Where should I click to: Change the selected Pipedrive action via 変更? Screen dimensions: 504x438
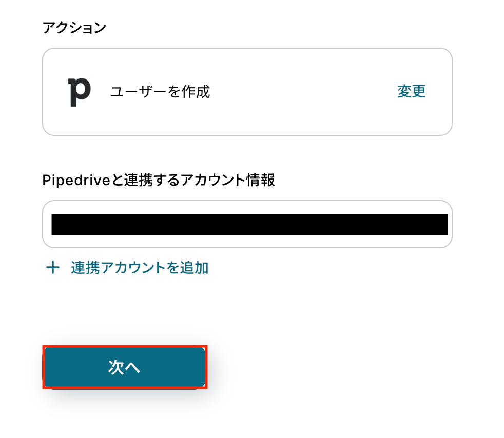(x=412, y=91)
